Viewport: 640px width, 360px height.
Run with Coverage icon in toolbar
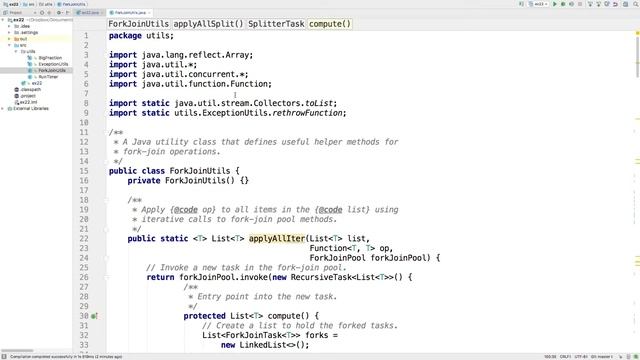click(x=571, y=4)
